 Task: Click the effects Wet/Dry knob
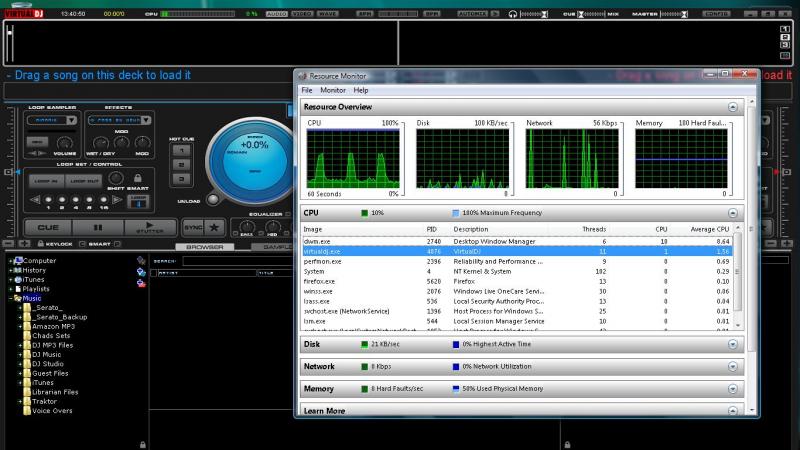(x=101, y=143)
